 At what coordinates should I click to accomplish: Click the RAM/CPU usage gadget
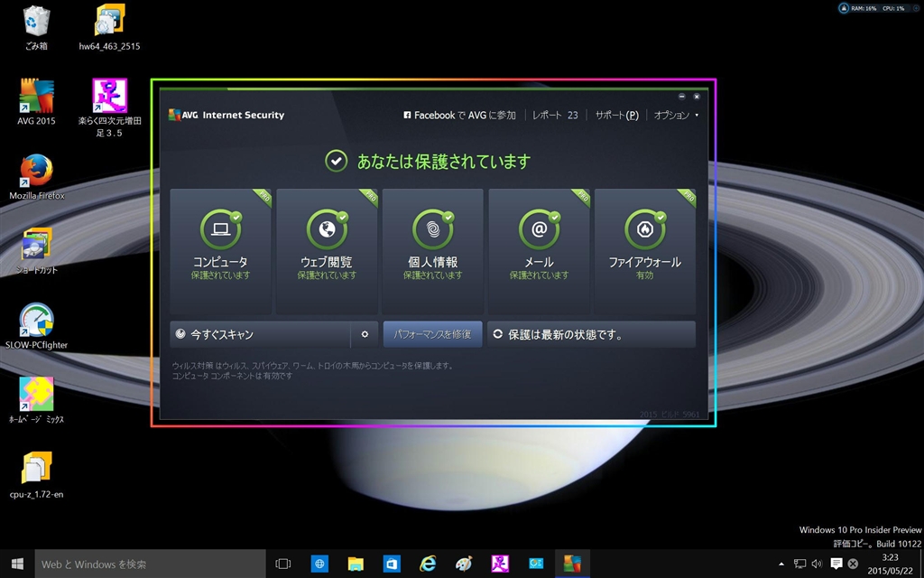(x=879, y=8)
